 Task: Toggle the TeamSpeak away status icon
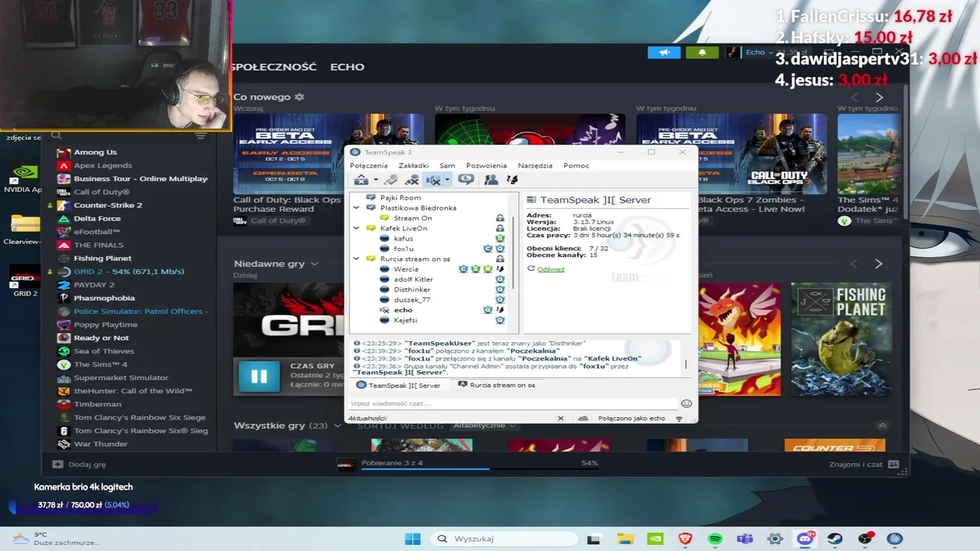(465, 180)
